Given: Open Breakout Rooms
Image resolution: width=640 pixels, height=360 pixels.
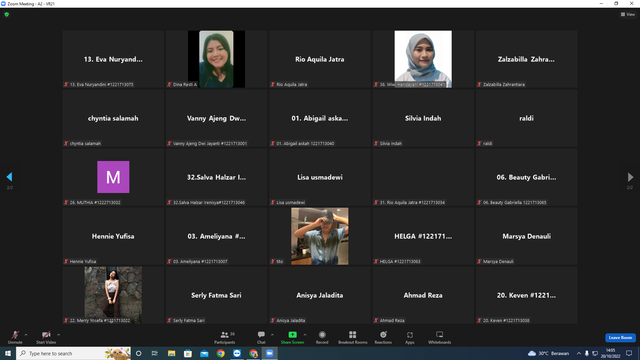Looking at the screenshot, I should coord(353,337).
